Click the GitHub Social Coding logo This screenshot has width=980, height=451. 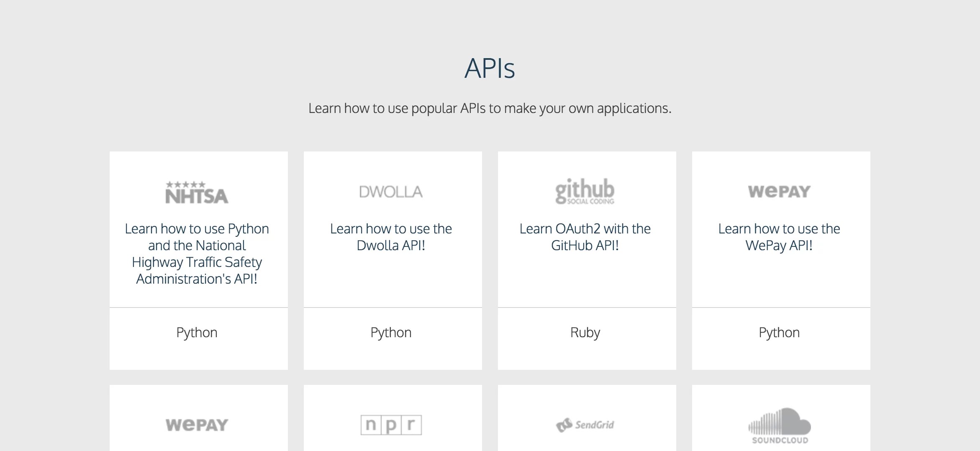(585, 192)
